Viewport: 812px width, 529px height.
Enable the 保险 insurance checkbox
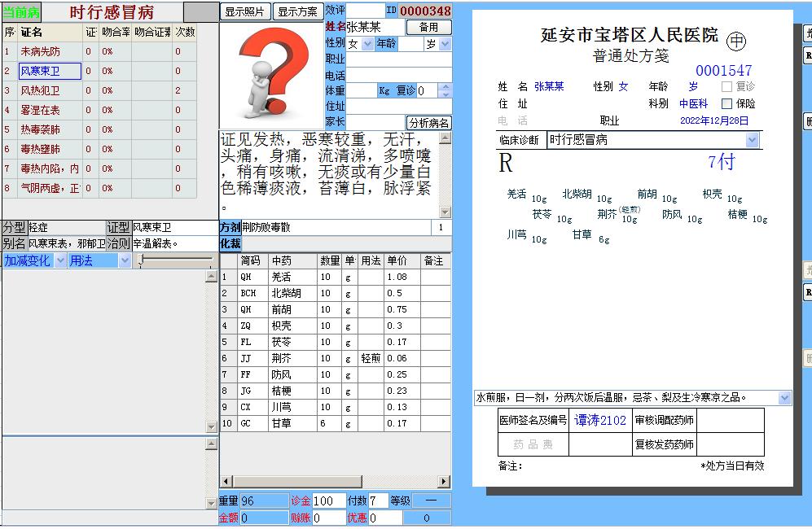pyautogui.click(x=725, y=103)
